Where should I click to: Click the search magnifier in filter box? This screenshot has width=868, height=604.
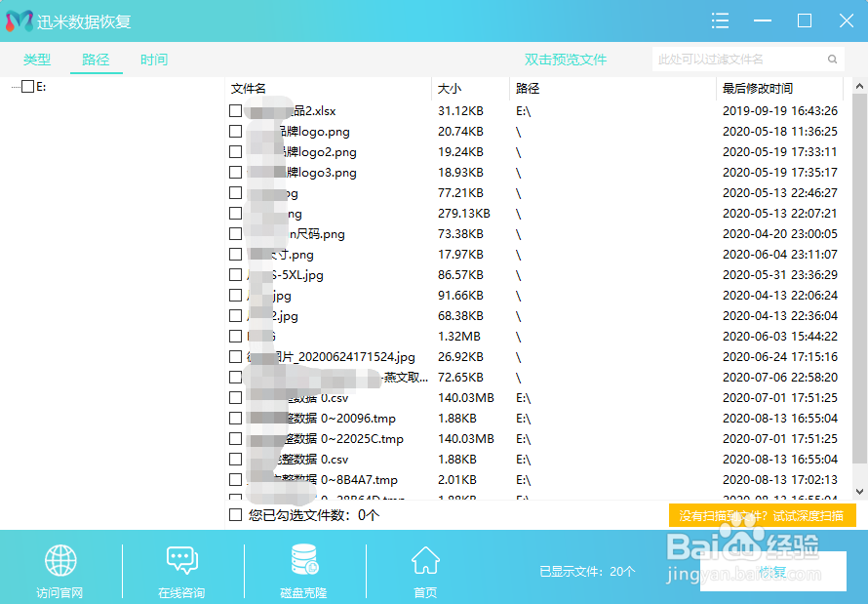tap(831, 59)
